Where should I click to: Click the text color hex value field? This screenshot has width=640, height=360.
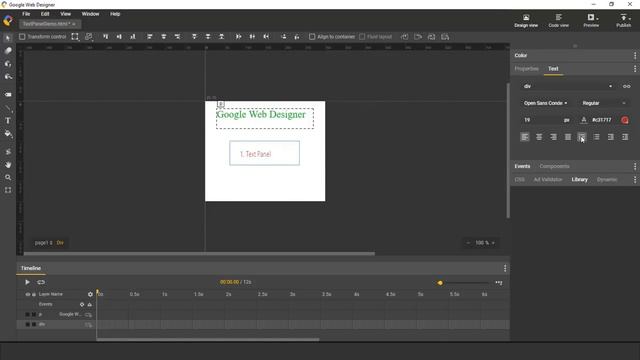[602, 120]
